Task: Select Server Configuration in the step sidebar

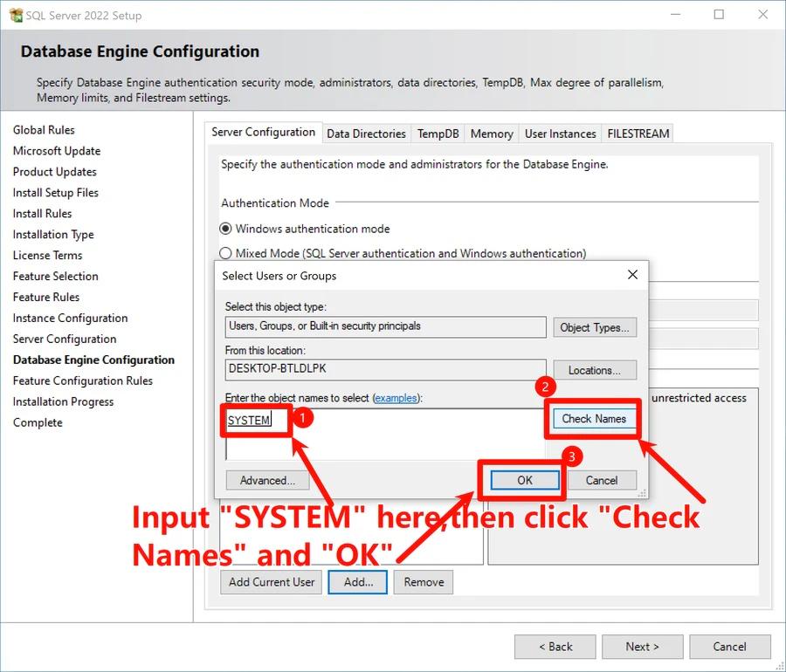Action: [x=65, y=339]
